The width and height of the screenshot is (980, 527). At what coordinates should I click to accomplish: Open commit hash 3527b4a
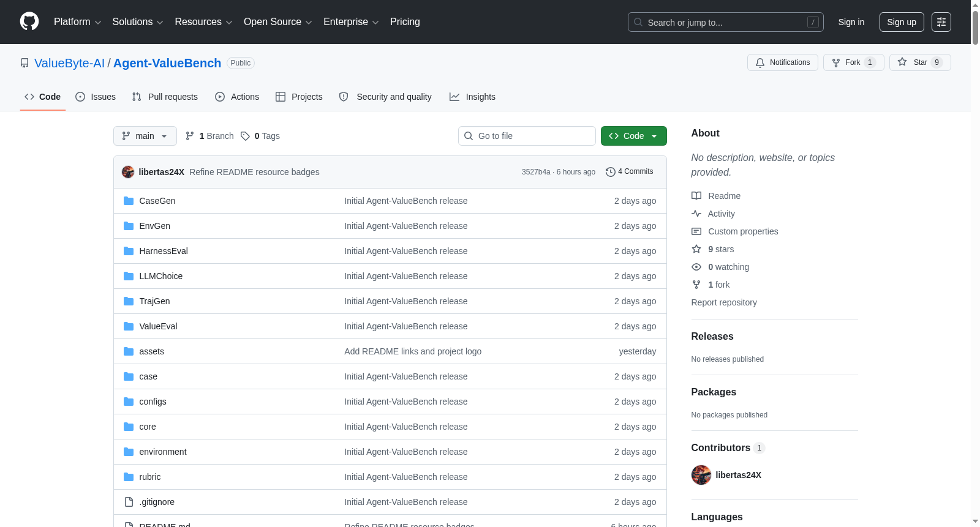tap(536, 172)
